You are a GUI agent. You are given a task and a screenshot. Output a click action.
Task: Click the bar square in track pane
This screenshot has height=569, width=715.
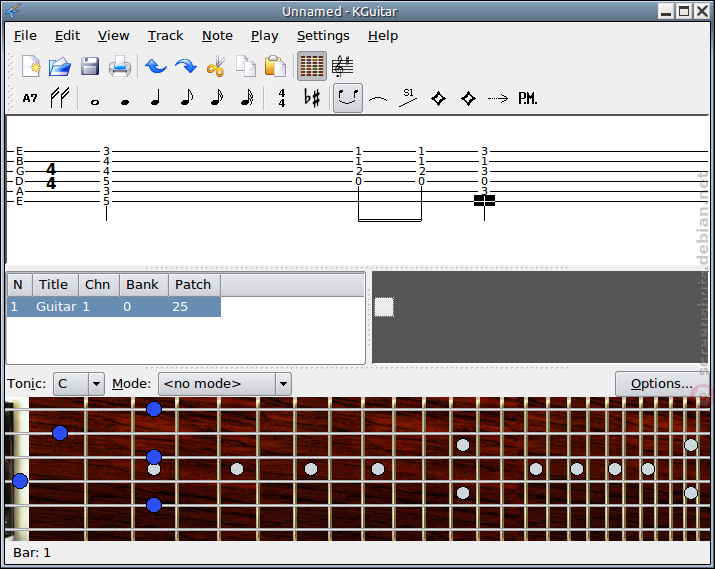coord(384,307)
